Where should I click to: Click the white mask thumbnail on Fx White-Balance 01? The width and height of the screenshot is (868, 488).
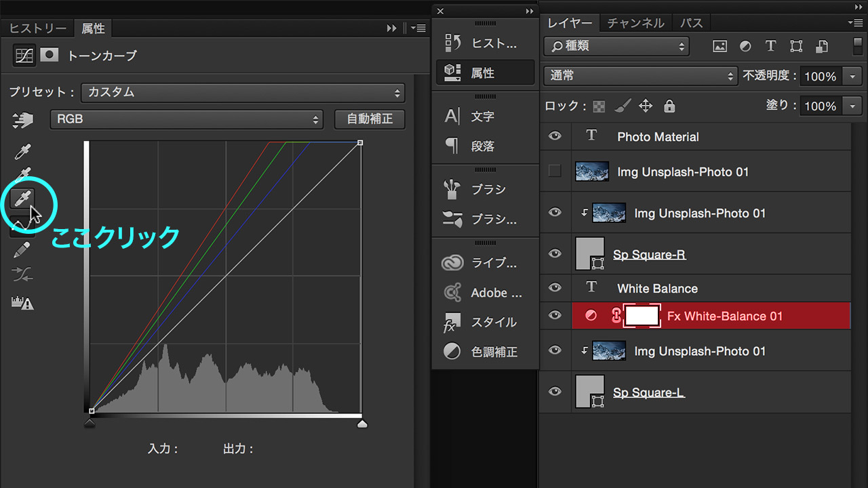click(643, 315)
